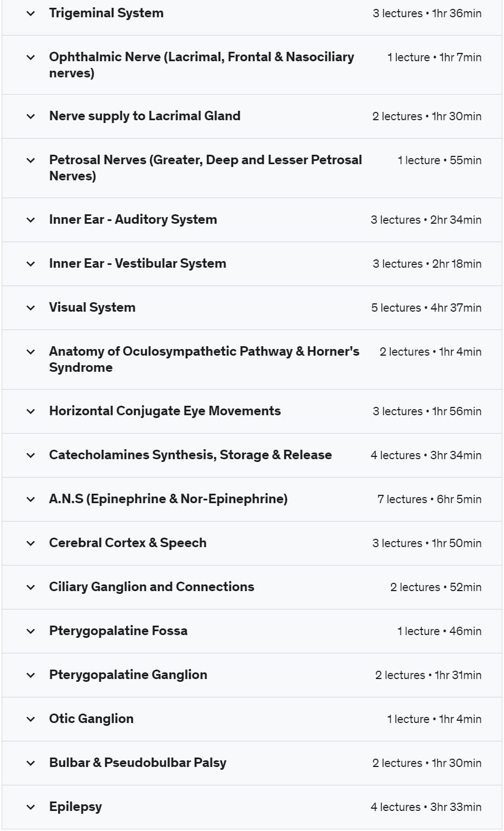
Task: Expand Ciliary Ganglion and Connections chevron
Action: point(31,587)
